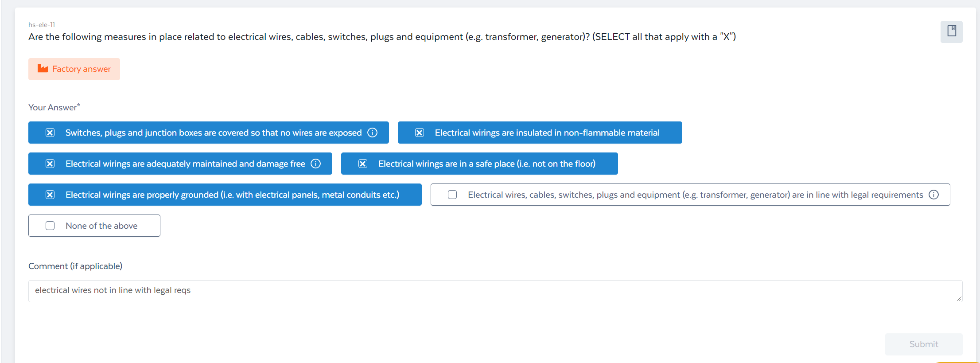Open info icon for switches and plugs option
The image size is (980, 363).
(373, 133)
